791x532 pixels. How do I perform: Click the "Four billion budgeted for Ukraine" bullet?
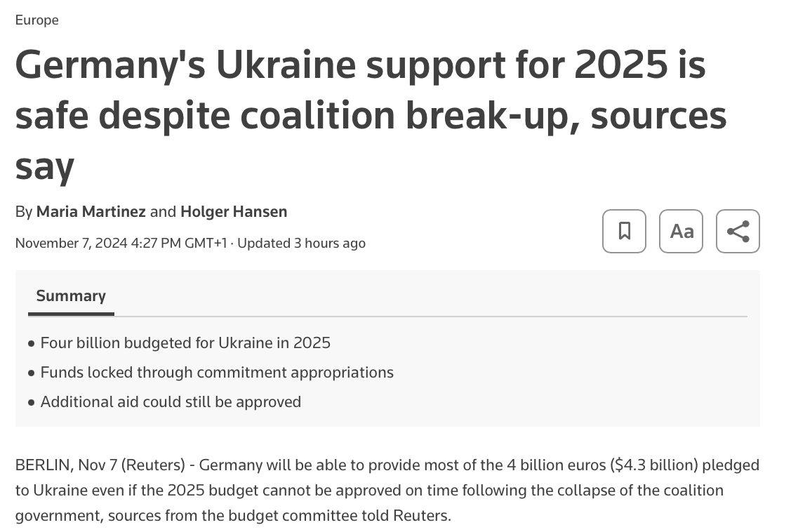tap(185, 343)
